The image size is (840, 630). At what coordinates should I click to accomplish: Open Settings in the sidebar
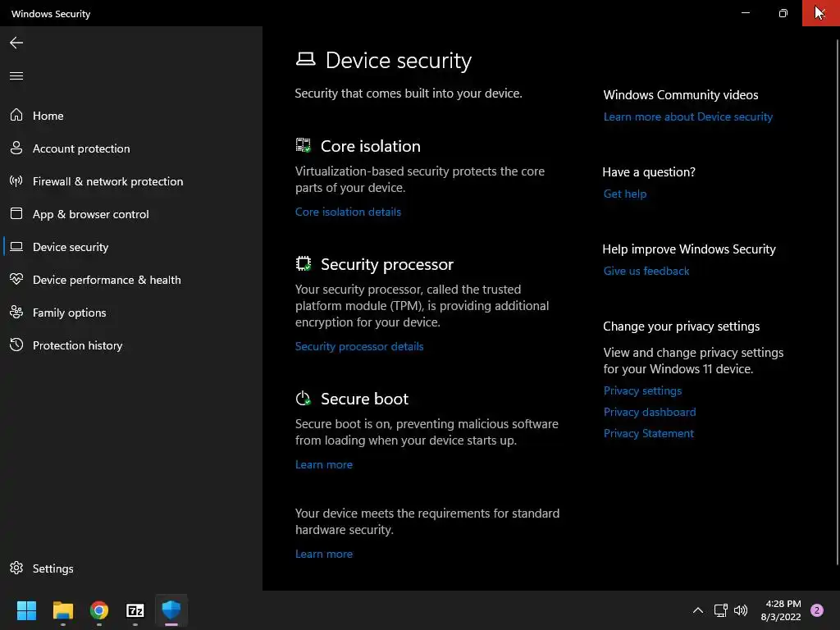53,568
